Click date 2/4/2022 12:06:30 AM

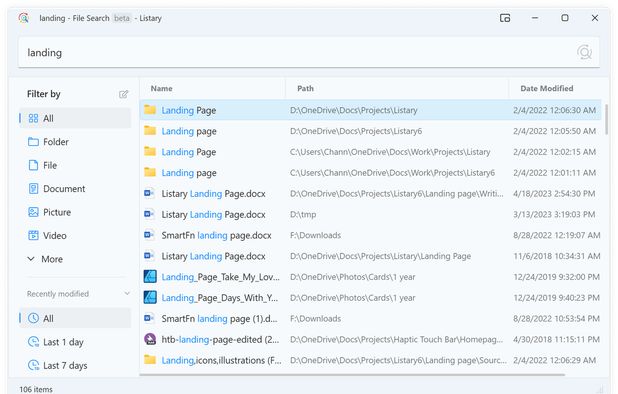[555, 110]
